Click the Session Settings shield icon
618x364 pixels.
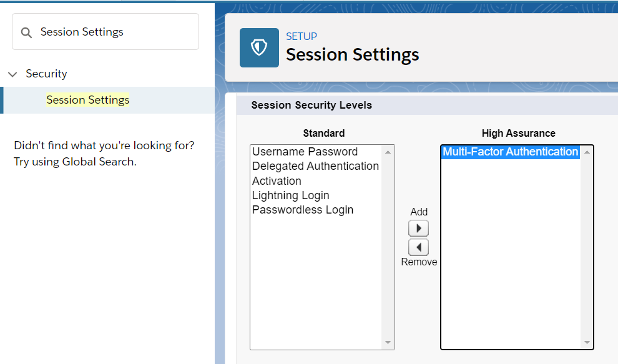point(259,47)
